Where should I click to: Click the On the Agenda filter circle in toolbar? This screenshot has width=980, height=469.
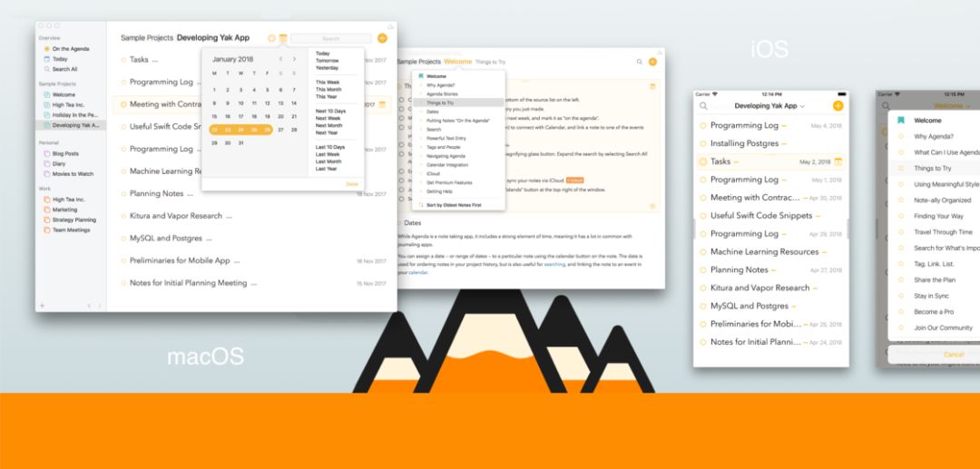point(271,38)
